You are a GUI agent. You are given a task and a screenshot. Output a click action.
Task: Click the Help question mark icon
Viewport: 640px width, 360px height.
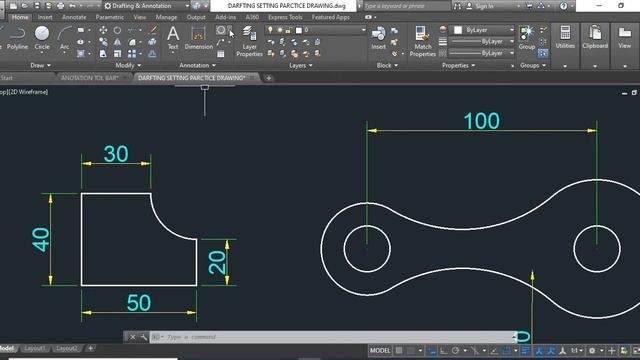point(563,6)
